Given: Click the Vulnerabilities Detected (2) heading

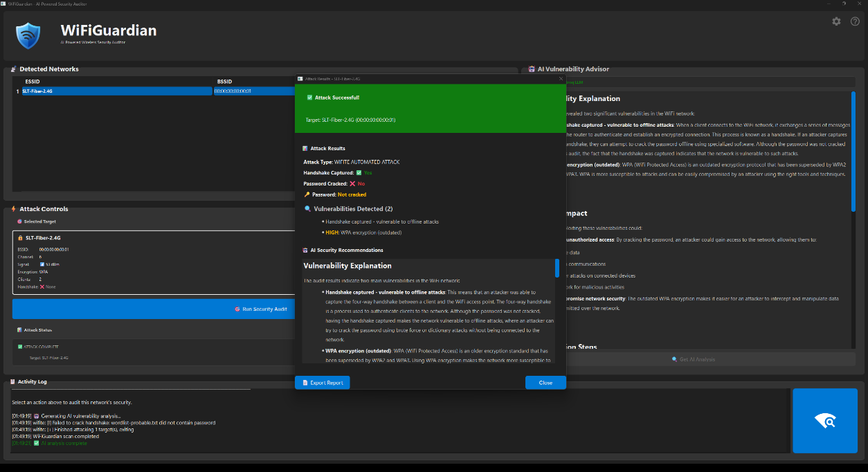Looking at the screenshot, I should 353,208.
